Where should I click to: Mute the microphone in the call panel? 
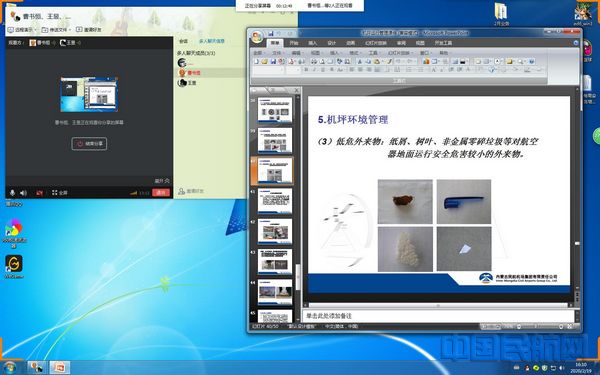12,193
